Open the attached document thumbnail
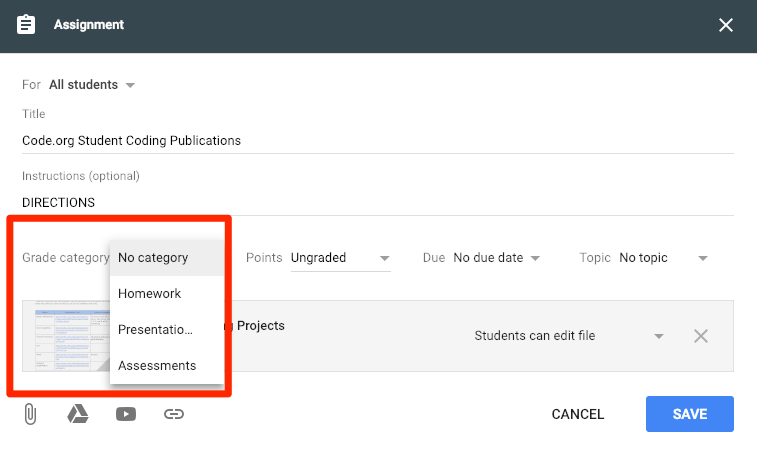Viewport: 757px width, 455px height. pyautogui.click(x=66, y=336)
